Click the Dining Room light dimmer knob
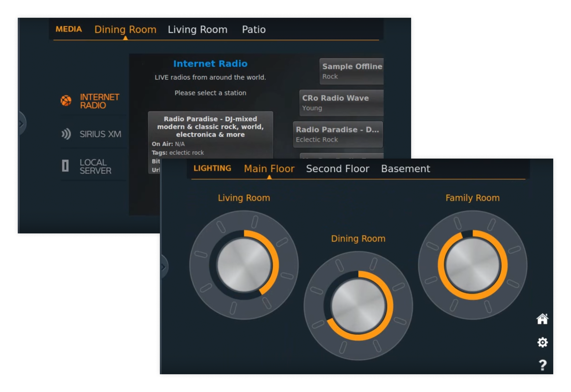Screen dimensions: 571x392 point(358,306)
